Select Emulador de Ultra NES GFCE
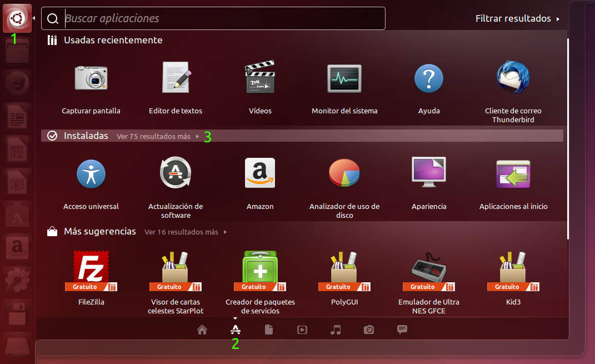This screenshot has height=364, width=595. (x=429, y=271)
